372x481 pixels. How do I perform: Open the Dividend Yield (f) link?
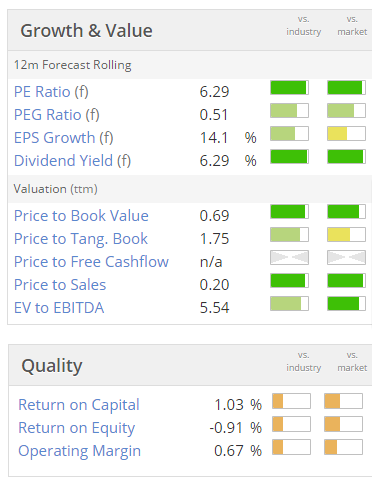click(72, 161)
